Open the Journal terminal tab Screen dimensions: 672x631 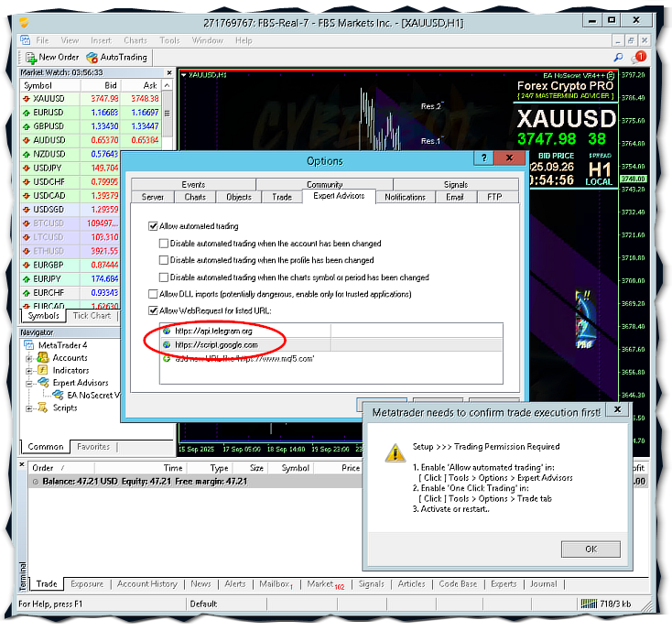(x=544, y=584)
